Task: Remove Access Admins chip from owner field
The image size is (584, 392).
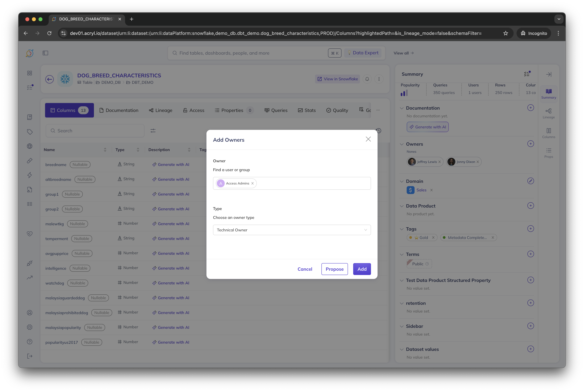Action: point(252,183)
